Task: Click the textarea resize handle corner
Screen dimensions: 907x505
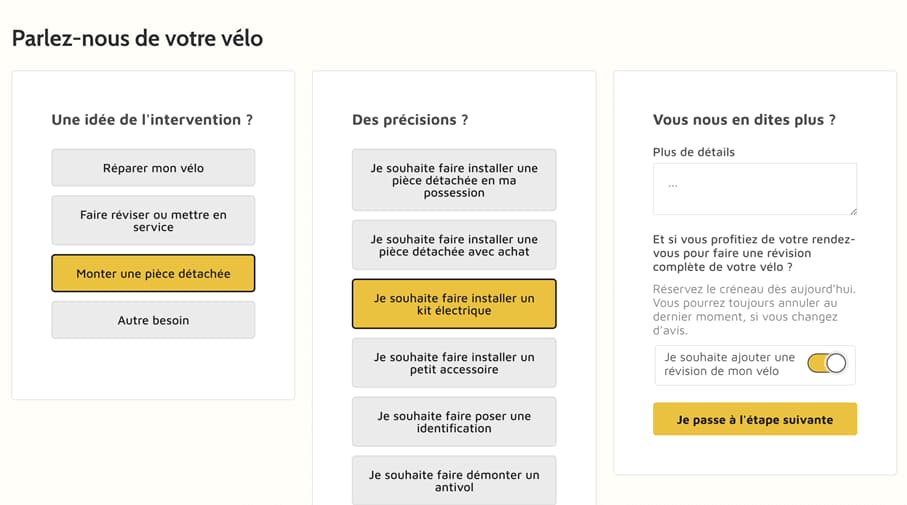Action: pyautogui.click(x=853, y=211)
